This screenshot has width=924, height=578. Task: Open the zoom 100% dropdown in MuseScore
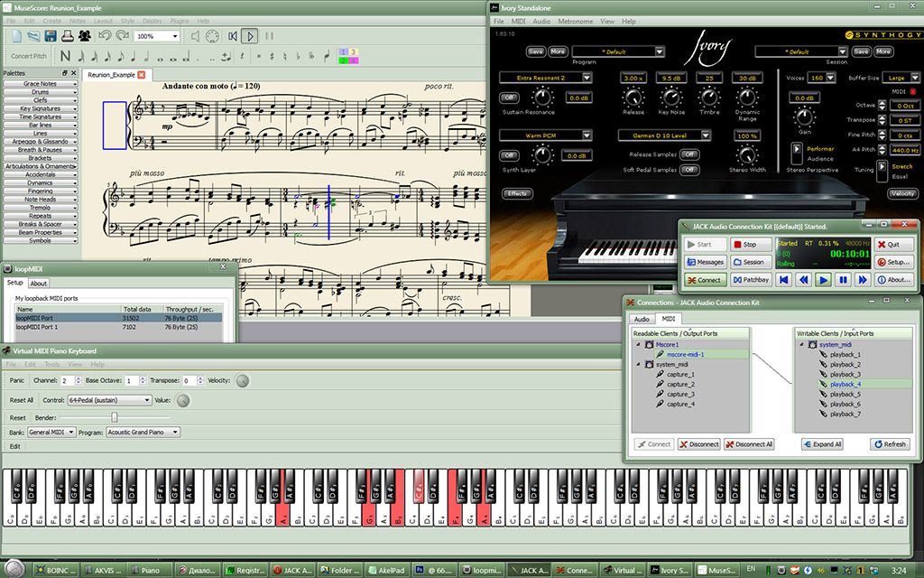[x=157, y=36]
